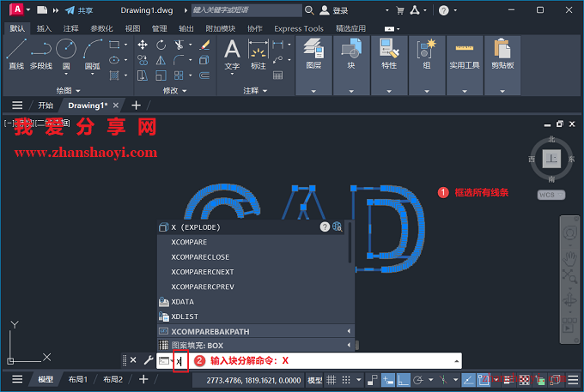Open the Arc tool dropdown arrow

(x=92, y=74)
